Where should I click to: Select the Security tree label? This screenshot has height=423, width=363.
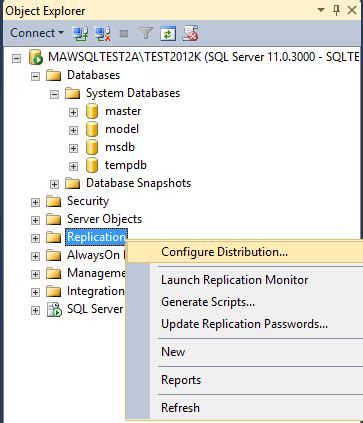point(88,201)
